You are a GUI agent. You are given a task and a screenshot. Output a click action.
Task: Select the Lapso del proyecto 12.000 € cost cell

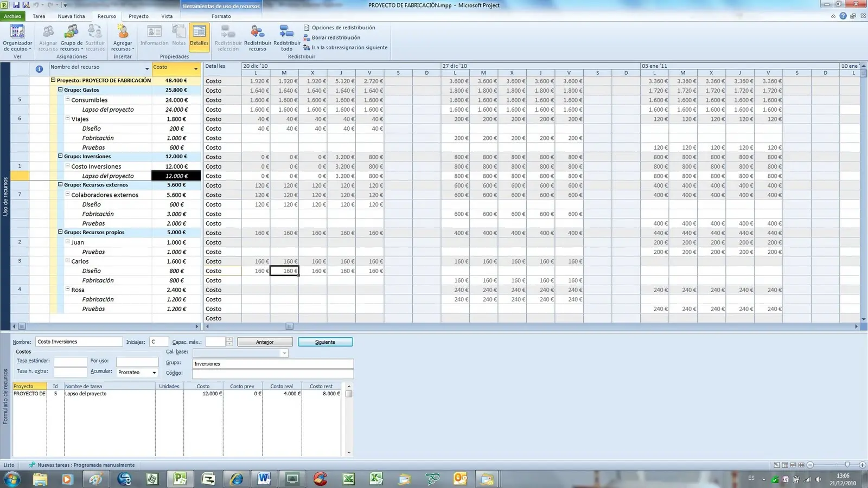[x=176, y=176]
